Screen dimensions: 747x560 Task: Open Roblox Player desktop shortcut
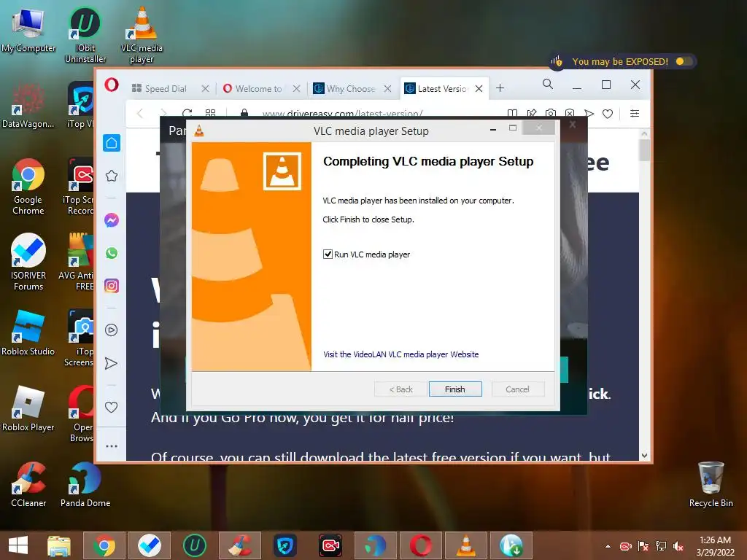pos(28,408)
